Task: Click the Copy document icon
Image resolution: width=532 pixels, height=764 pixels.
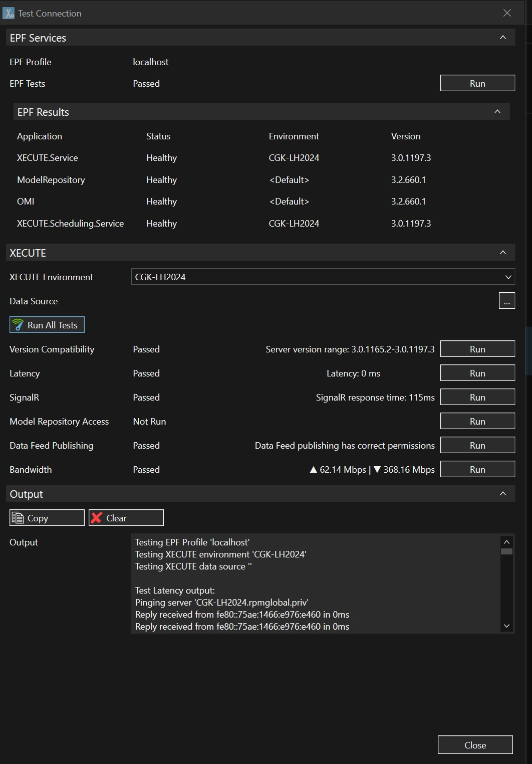Action: click(x=18, y=518)
